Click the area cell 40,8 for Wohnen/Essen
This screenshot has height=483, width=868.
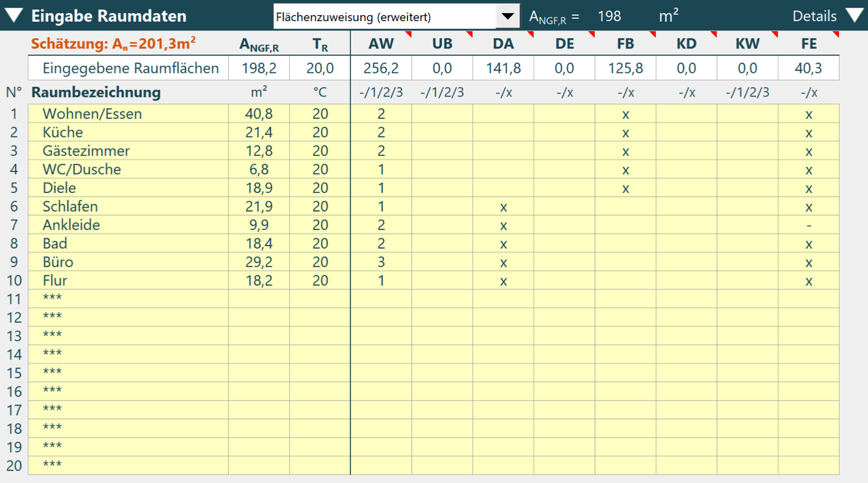(x=259, y=114)
